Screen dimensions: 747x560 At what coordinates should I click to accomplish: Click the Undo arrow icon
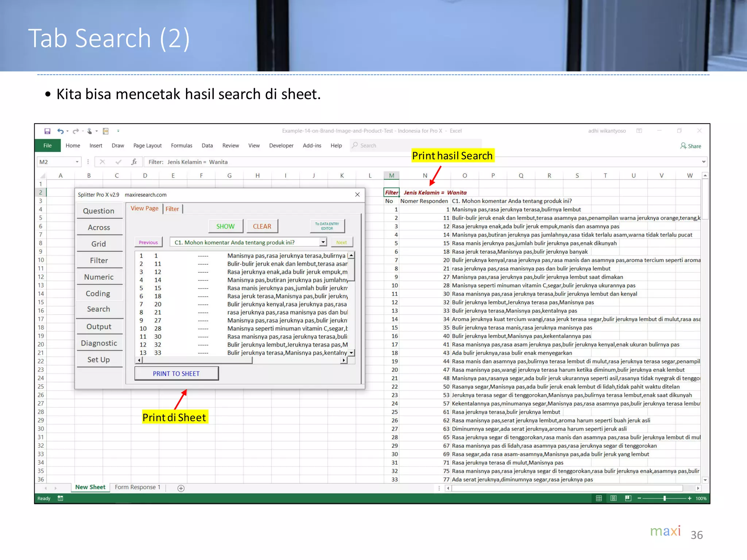click(60, 131)
